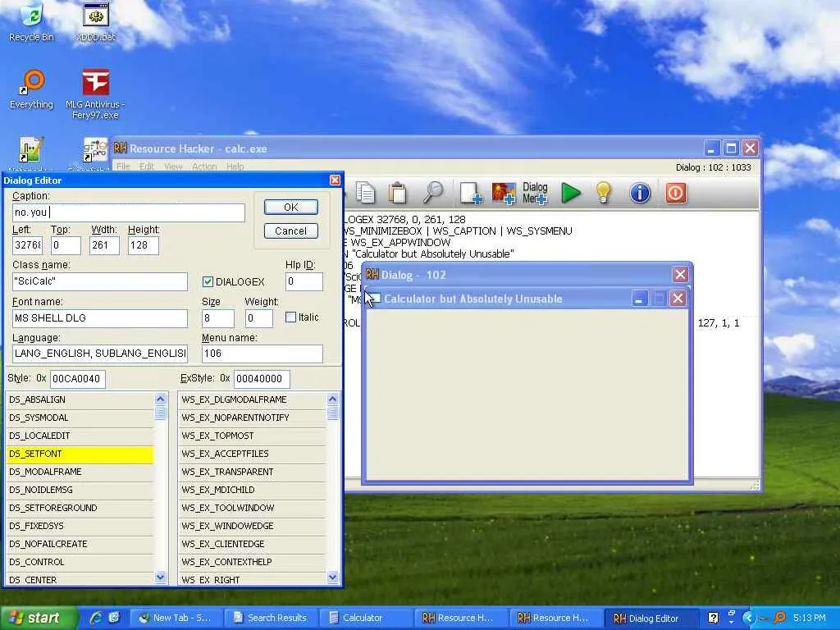Click style list scroll up arrow

[x=161, y=399]
